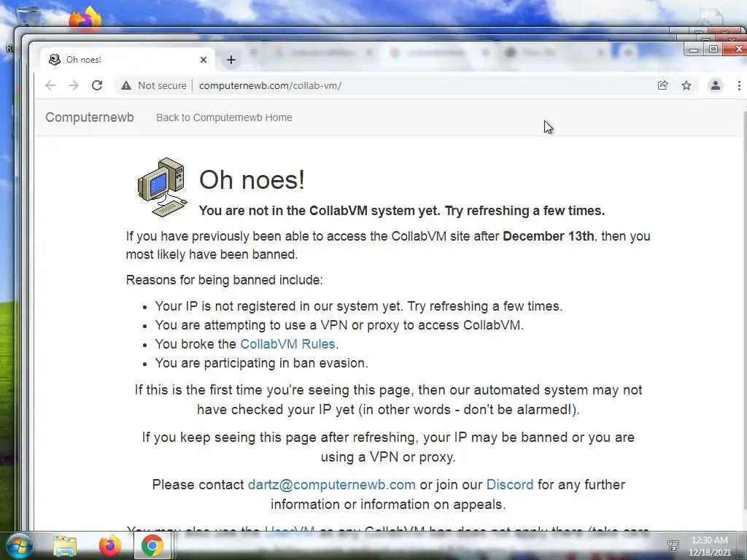Open the share page icon in address bar
Screen dimensions: 747x560
click(x=662, y=85)
